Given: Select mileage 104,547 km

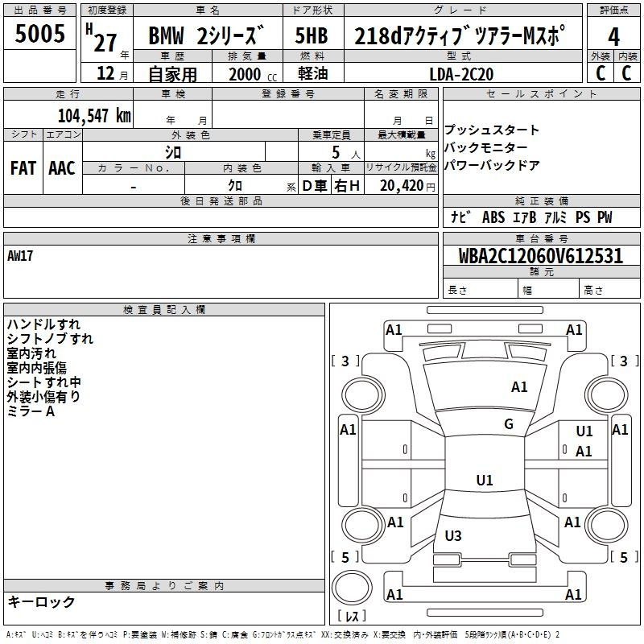Looking at the screenshot, I should click(x=94, y=116).
